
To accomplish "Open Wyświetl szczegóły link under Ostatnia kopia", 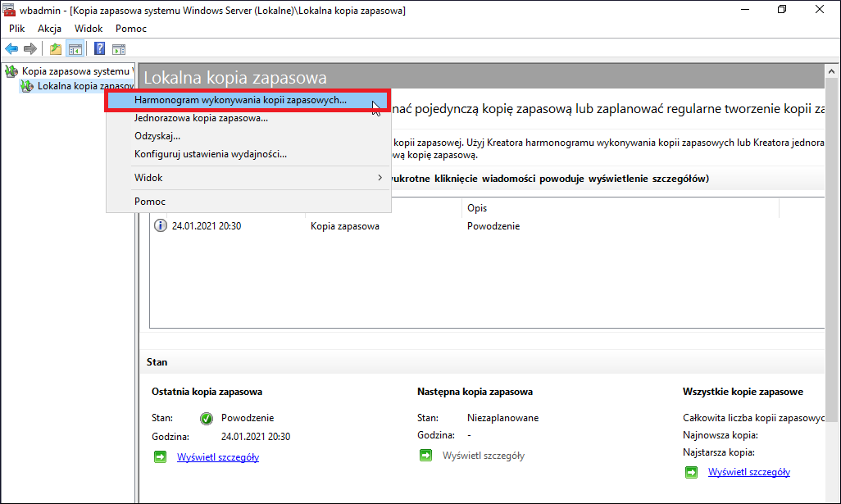I will click(x=218, y=457).
